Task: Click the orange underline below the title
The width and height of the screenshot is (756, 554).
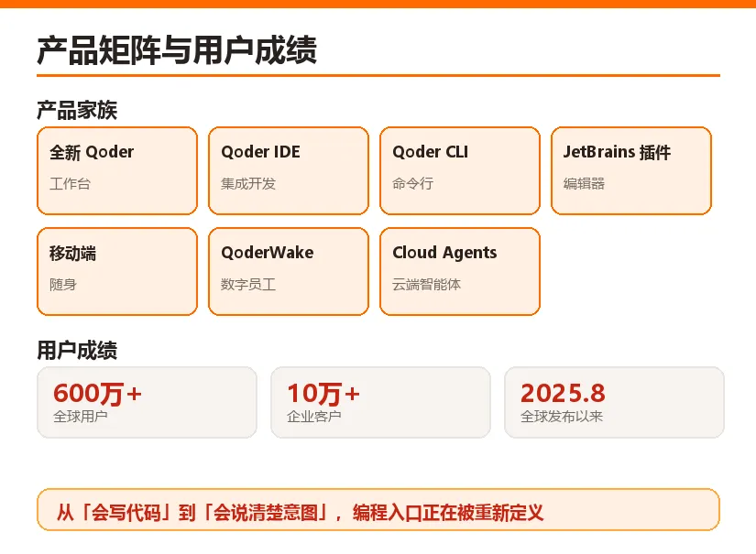Action: pos(378,76)
